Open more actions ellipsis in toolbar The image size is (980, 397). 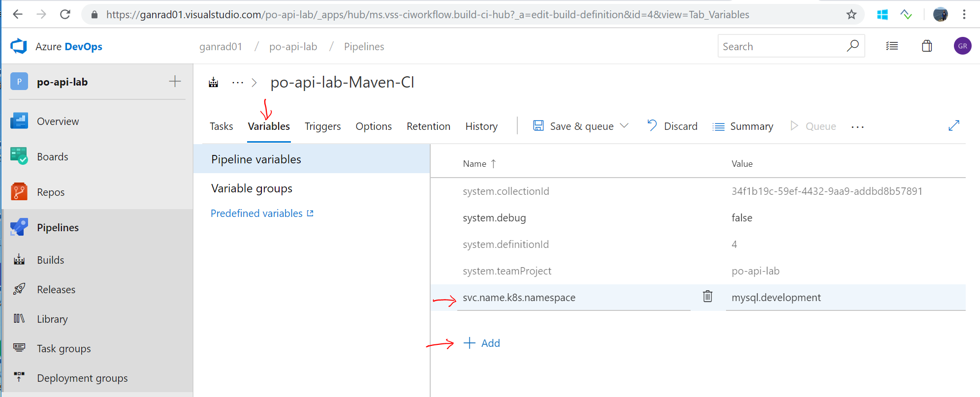click(x=857, y=127)
